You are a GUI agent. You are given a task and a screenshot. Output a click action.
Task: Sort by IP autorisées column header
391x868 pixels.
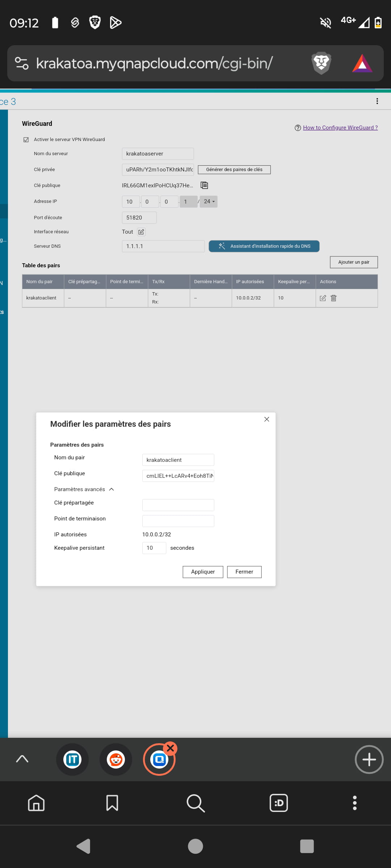coord(253,282)
